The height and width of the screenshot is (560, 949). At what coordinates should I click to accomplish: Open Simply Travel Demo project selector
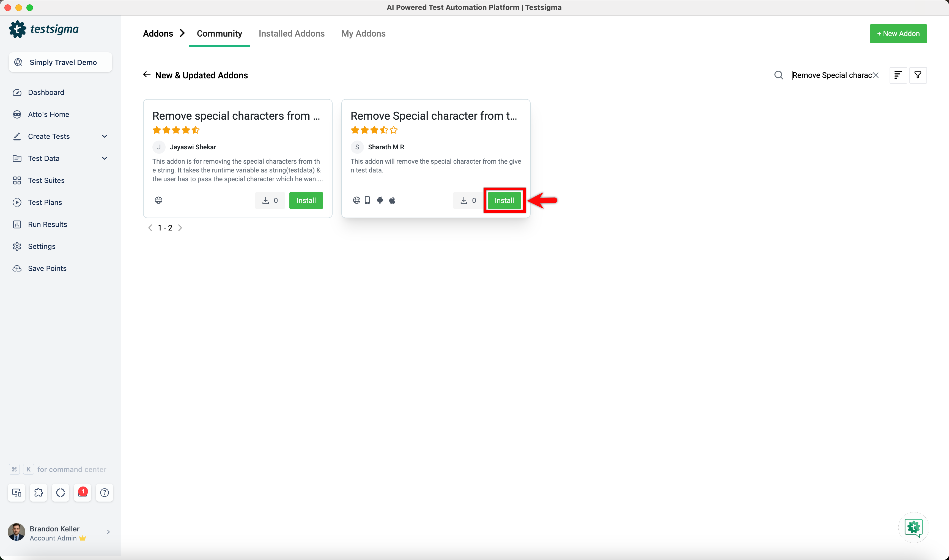(60, 62)
